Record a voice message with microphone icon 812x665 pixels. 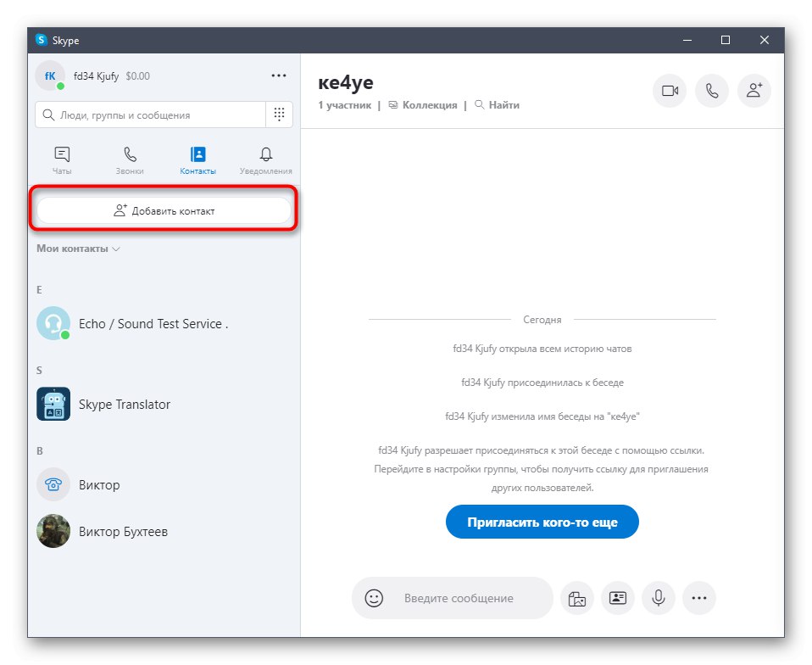click(659, 598)
